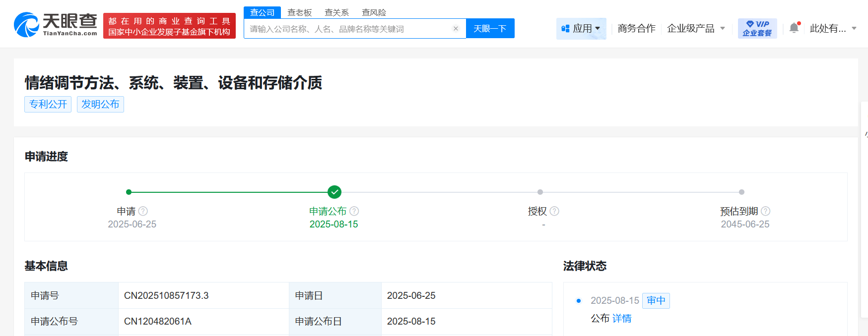Select the 查风险 tab
Screen dimensions: 868x336
(374, 12)
